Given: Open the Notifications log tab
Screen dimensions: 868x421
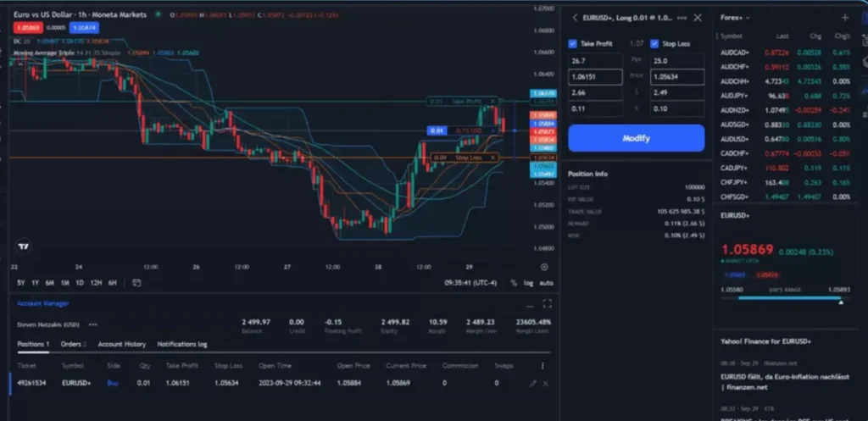Looking at the screenshot, I should [182, 344].
